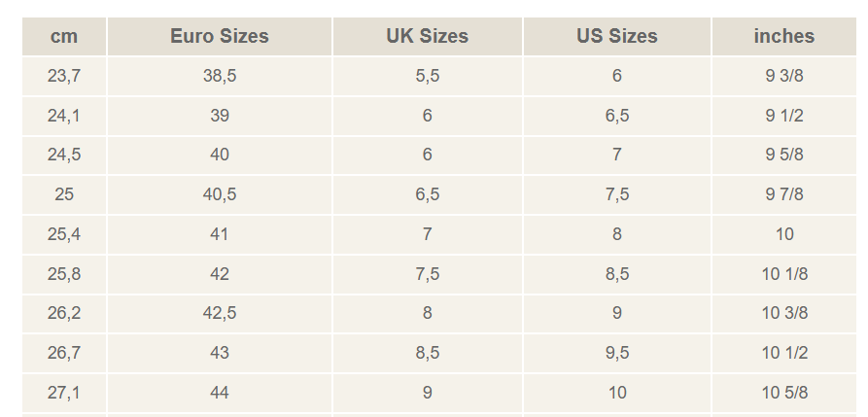Screen dimensions: 868x417
Task: Click the 9 3/8 inches cell
Action: click(784, 76)
